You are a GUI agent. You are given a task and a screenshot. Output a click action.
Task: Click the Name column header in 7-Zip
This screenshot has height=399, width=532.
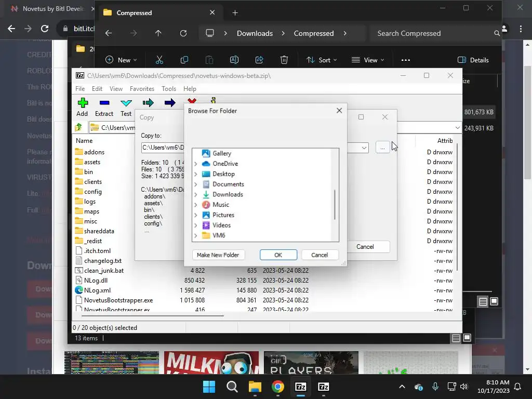pyautogui.click(x=84, y=140)
